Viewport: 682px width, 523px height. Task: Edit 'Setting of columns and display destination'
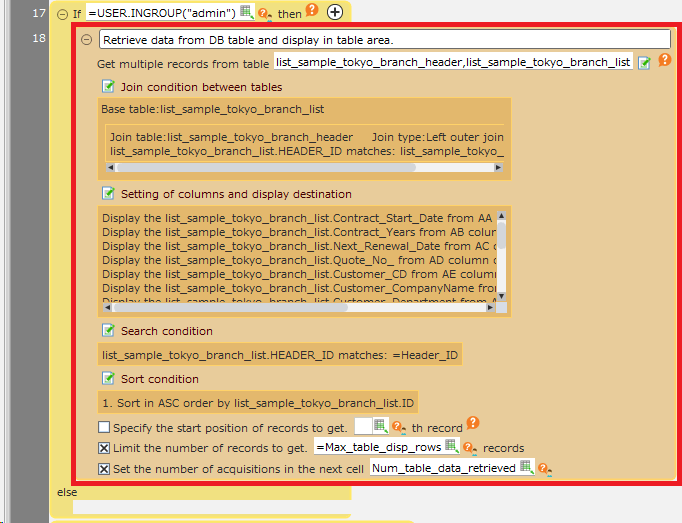click(x=108, y=193)
